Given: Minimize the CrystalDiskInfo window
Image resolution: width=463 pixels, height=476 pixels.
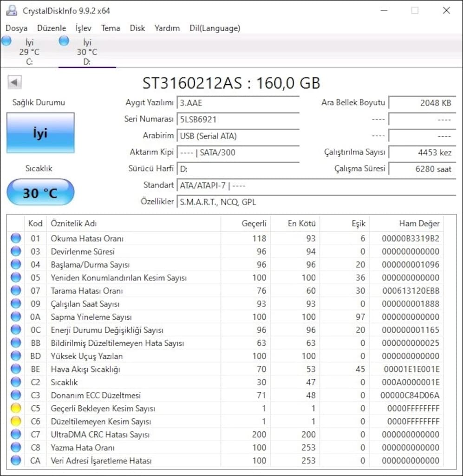Looking at the screenshot, I should [384, 11].
